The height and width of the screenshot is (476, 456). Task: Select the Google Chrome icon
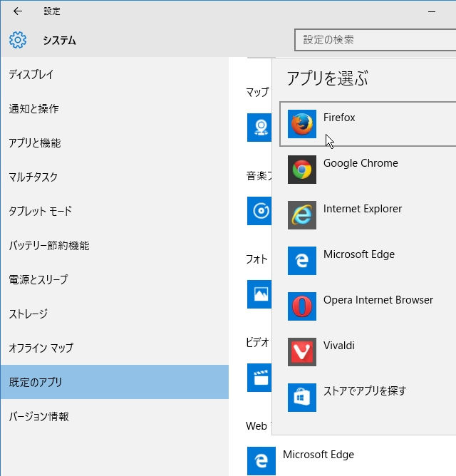click(302, 170)
